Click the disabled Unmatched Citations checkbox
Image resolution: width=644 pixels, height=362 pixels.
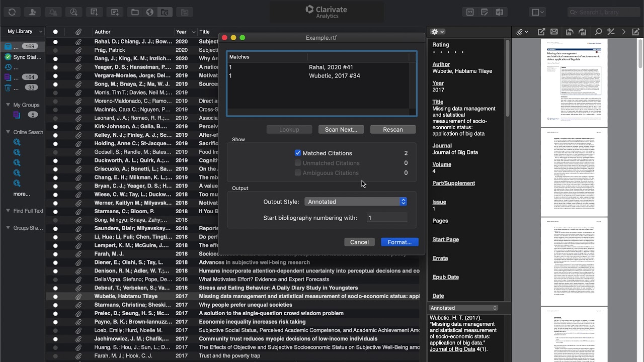298,163
